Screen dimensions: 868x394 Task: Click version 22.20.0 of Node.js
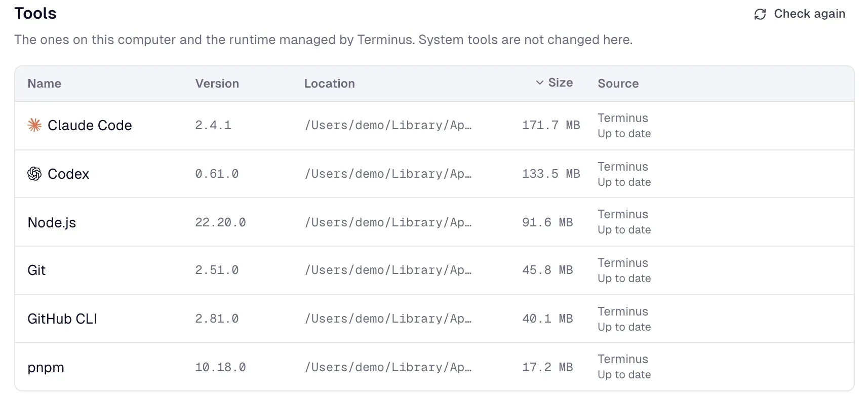point(221,222)
